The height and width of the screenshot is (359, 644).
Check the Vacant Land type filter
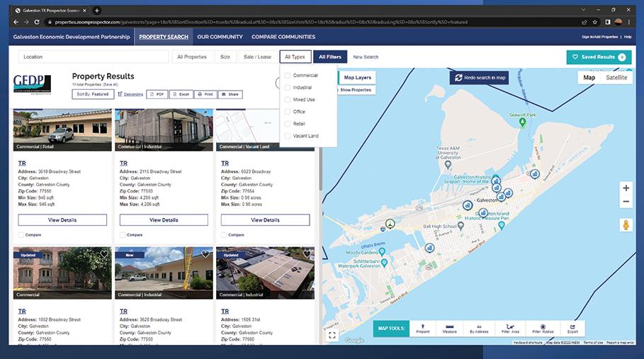(x=288, y=136)
